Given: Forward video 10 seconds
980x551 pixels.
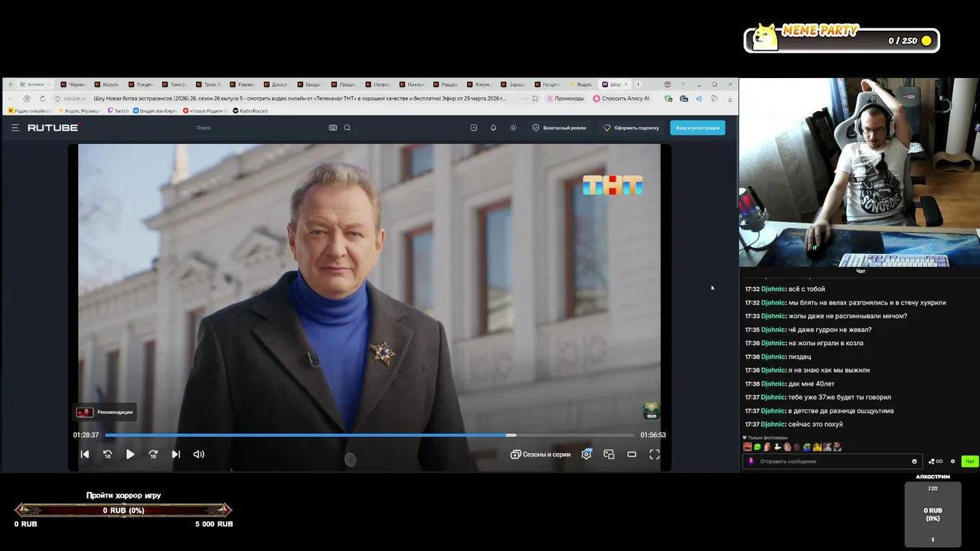Looking at the screenshot, I should pyautogui.click(x=153, y=454).
